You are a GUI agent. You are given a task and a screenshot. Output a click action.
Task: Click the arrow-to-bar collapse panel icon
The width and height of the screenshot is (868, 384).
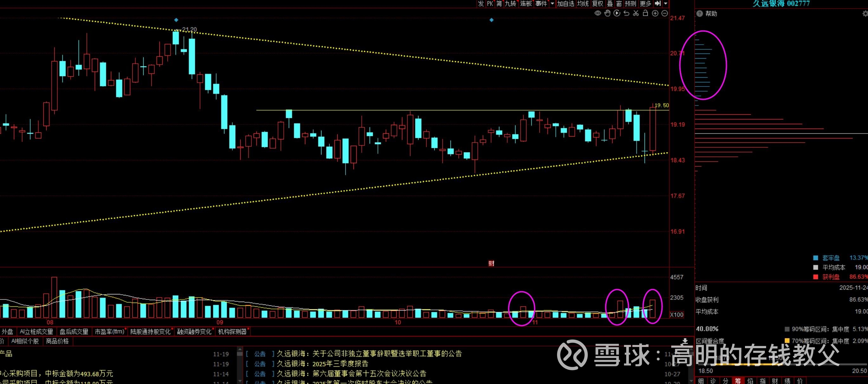(x=658, y=3)
